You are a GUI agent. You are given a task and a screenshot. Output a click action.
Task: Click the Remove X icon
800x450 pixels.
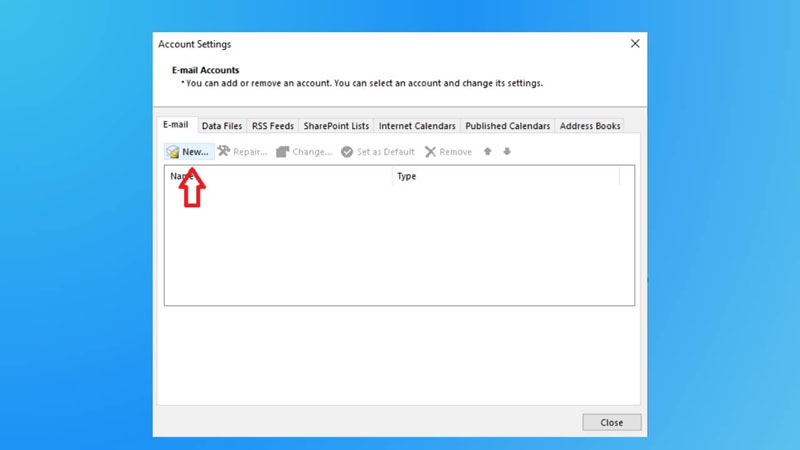click(x=431, y=152)
